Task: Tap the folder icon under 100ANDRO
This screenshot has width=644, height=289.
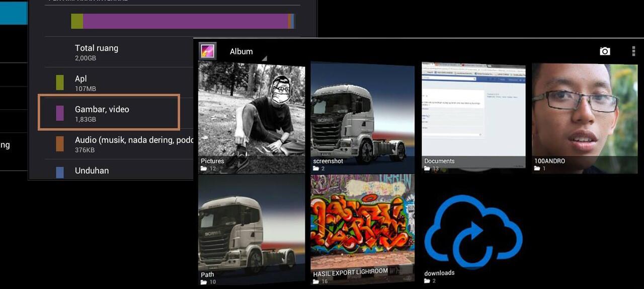Action: coord(537,169)
